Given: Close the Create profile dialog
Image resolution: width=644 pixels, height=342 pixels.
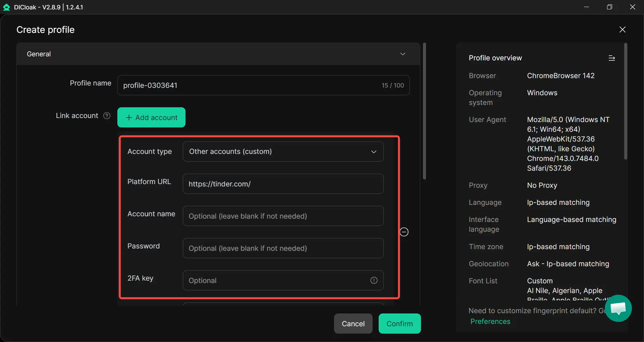Looking at the screenshot, I should (622, 30).
